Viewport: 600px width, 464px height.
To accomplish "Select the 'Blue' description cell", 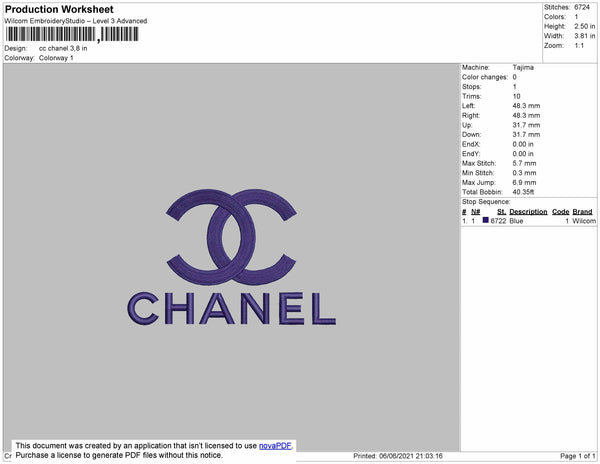I will pos(516,221).
